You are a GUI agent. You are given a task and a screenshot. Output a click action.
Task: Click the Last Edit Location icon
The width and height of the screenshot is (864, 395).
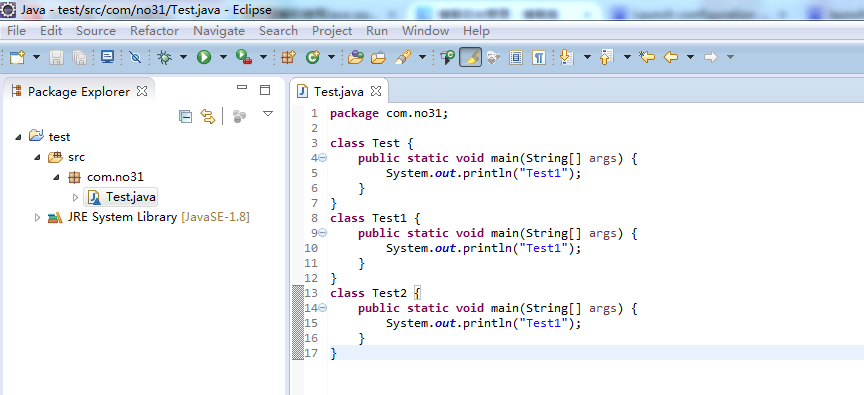point(647,57)
